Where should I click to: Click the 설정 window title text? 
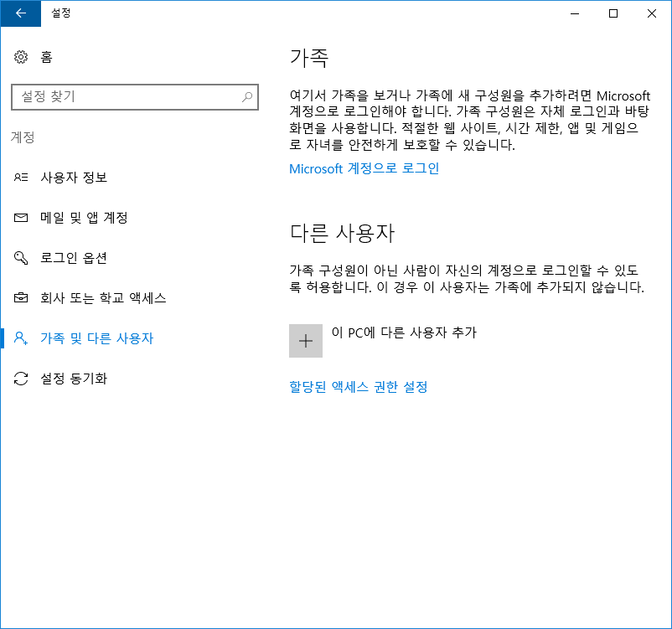point(61,13)
